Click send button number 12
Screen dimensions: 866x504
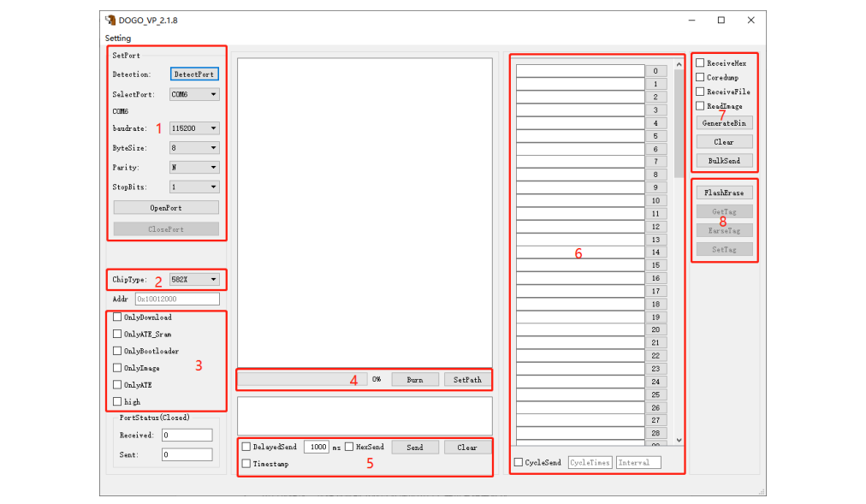click(655, 227)
